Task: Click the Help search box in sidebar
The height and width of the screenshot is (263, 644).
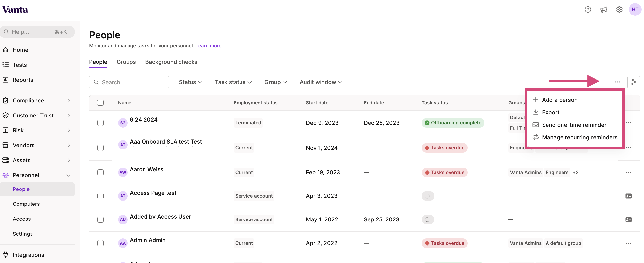Action: click(x=37, y=32)
